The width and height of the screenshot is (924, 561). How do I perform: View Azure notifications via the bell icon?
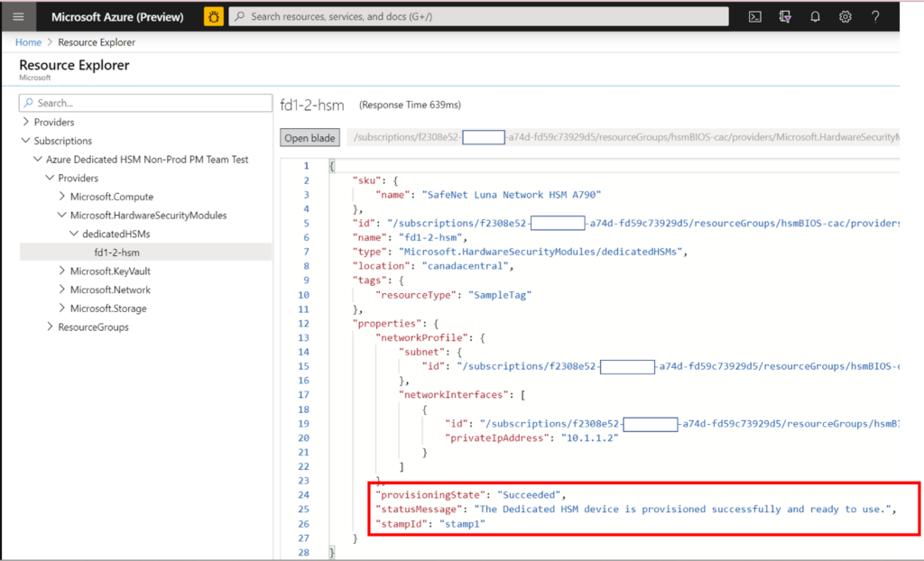click(x=814, y=15)
